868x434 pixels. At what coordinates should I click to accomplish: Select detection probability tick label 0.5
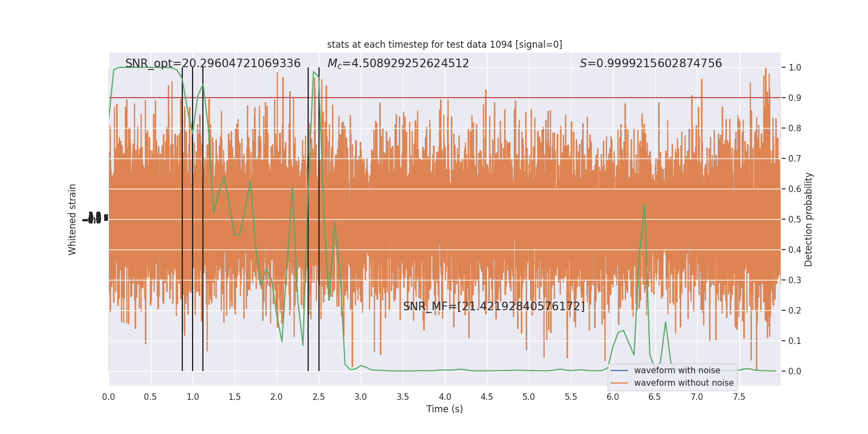coord(795,220)
